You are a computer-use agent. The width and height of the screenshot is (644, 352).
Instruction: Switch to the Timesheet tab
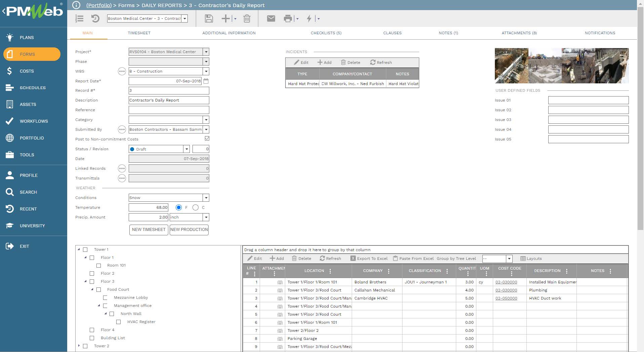[139, 33]
